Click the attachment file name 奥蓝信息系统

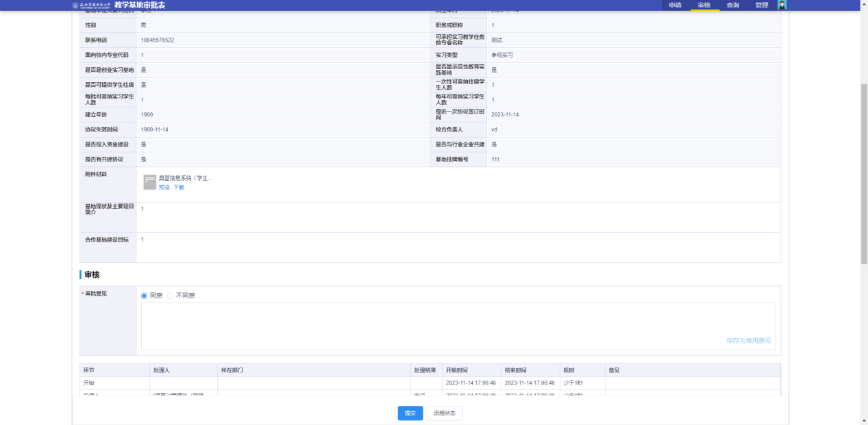(186, 178)
